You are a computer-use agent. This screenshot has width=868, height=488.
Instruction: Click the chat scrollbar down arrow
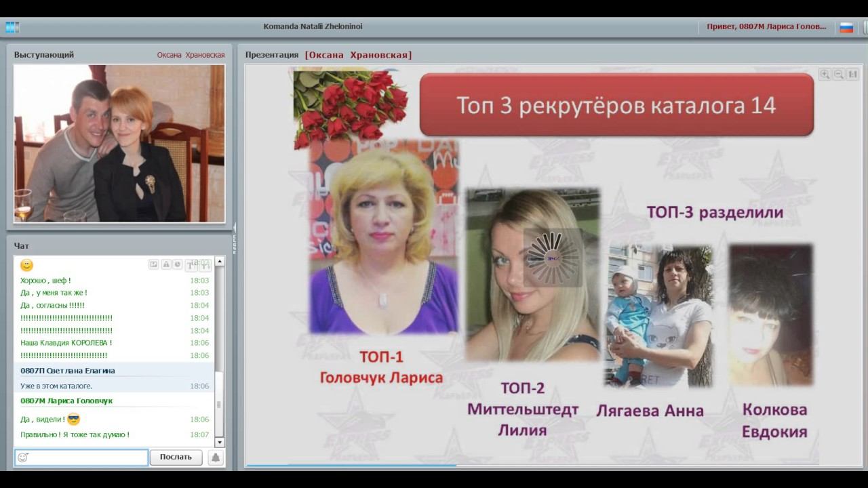click(219, 443)
